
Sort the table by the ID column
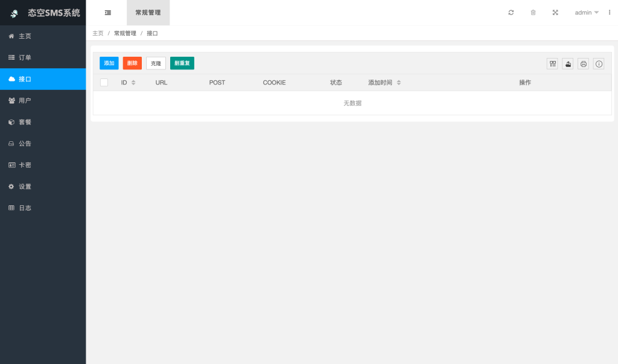pyautogui.click(x=133, y=83)
